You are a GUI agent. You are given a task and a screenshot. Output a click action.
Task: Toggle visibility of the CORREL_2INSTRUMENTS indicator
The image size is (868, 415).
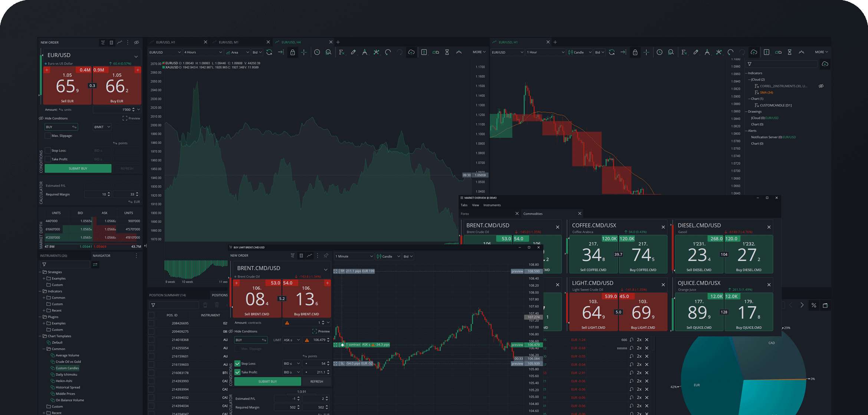tap(821, 86)
